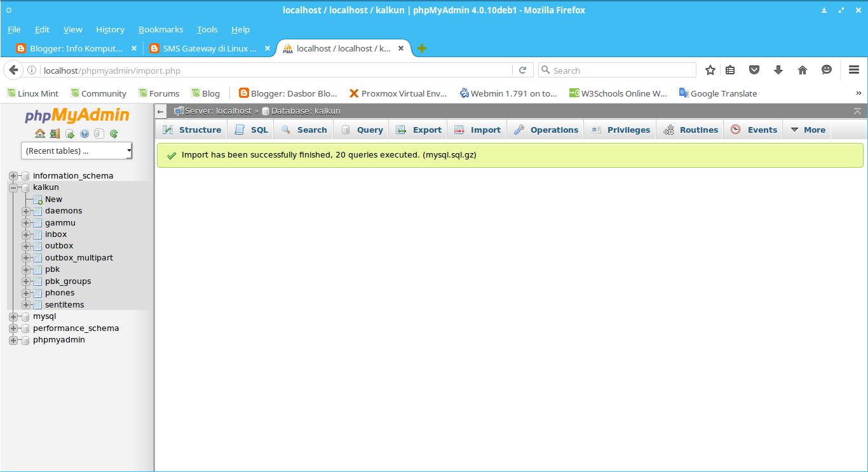This screenshot has height=472, width=868.
Task: Bookmark this page star icon
Action: click(710, 71)
